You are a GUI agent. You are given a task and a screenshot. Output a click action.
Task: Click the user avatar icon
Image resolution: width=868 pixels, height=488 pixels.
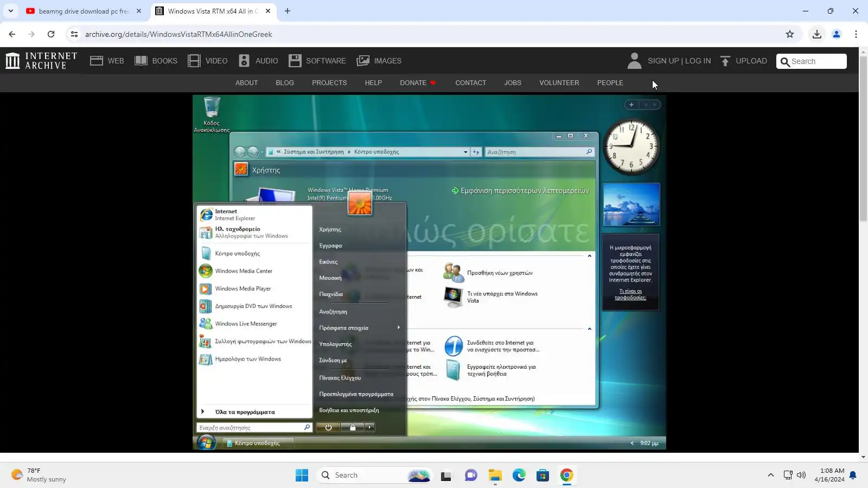tap(634, 61)
